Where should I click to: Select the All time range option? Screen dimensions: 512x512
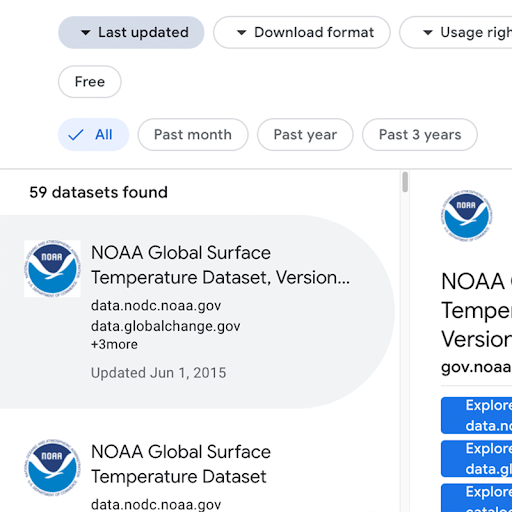(x=94, y=135)
